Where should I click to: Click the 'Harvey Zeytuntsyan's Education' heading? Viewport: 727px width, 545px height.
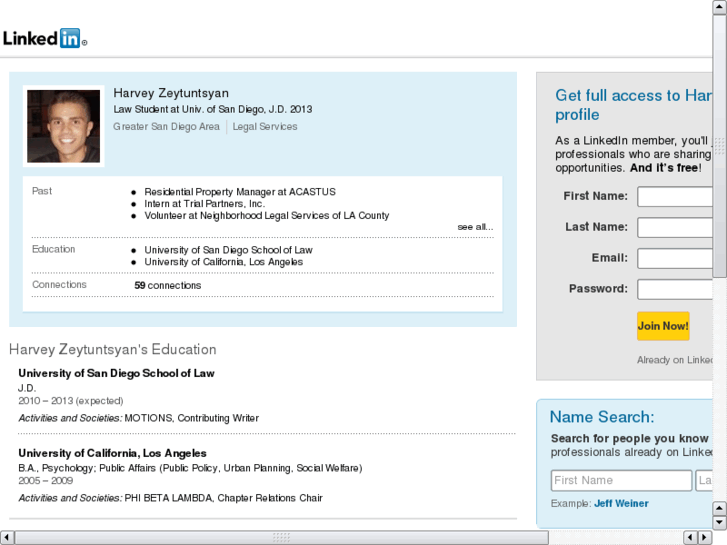(x=113, y=349)
